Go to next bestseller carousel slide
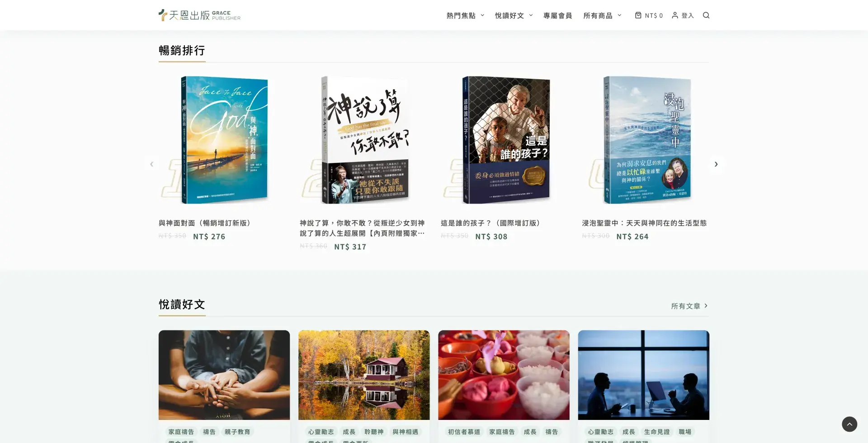Screen dimensions: 868x443 [x=716, y=164]
